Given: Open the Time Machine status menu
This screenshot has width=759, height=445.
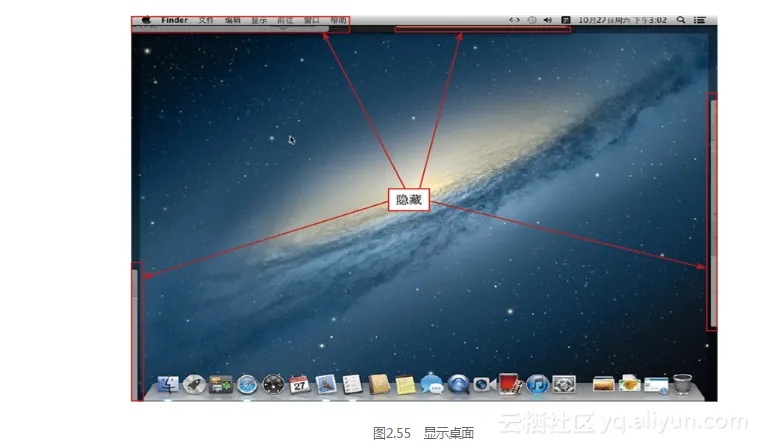Looking at the screenshot, I should (x=532, y=20).
